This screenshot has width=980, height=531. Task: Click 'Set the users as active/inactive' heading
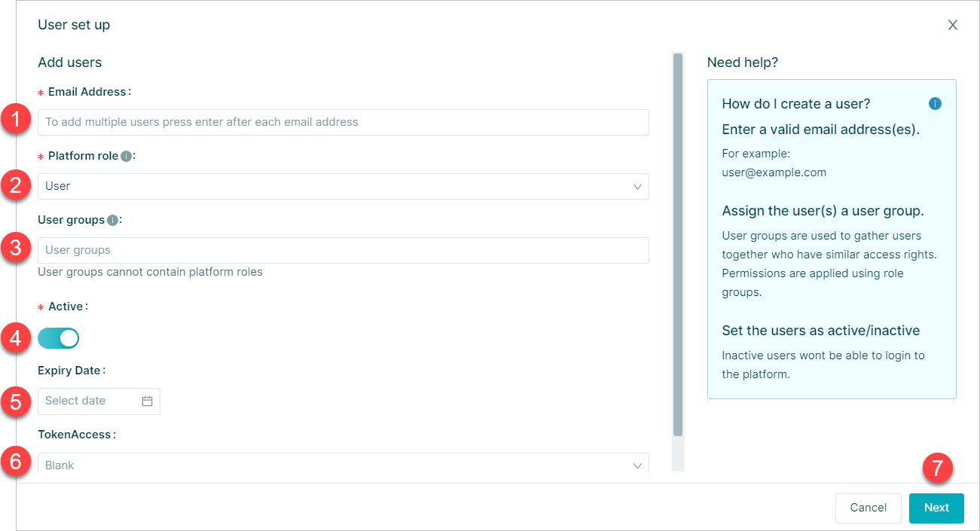click(821, 331)
